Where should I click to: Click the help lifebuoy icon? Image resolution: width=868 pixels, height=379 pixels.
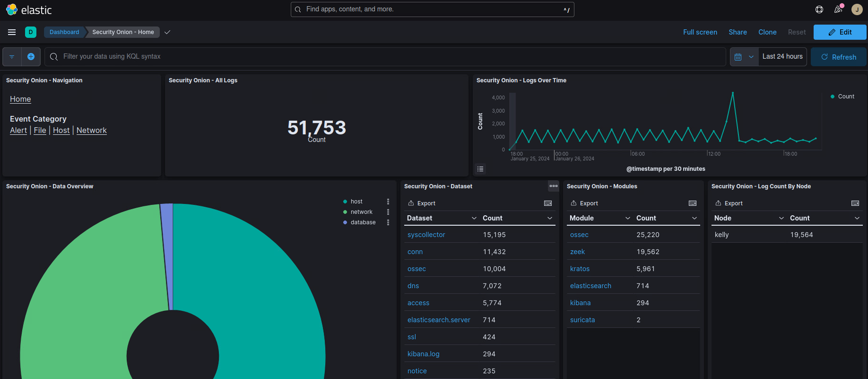[819, 9]
